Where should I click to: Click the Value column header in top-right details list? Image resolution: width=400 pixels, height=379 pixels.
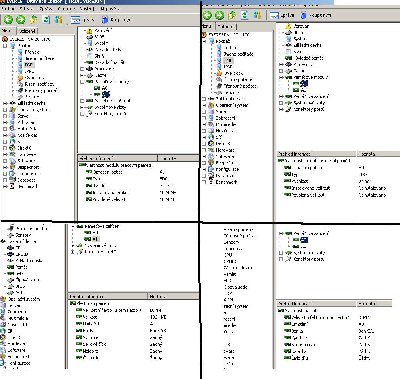point(379,154)
